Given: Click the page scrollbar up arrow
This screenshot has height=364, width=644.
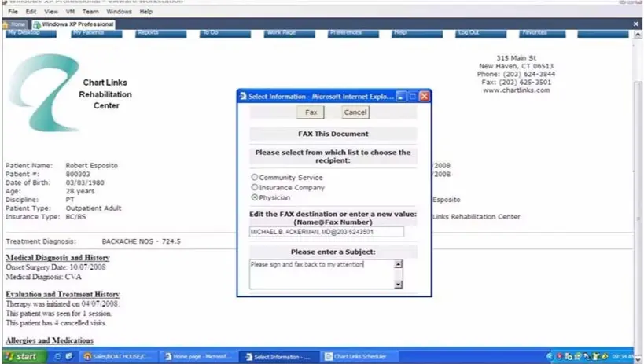Looking at the screenshot, I should (638, 35).
